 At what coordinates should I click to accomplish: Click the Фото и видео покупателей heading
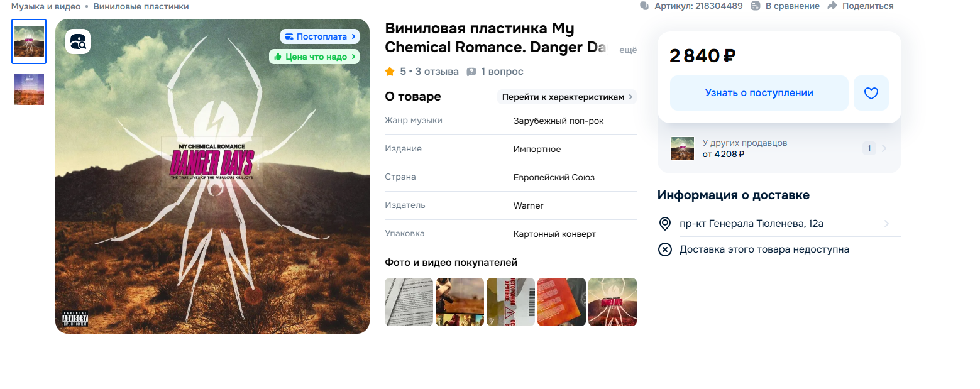click(451, 263)
